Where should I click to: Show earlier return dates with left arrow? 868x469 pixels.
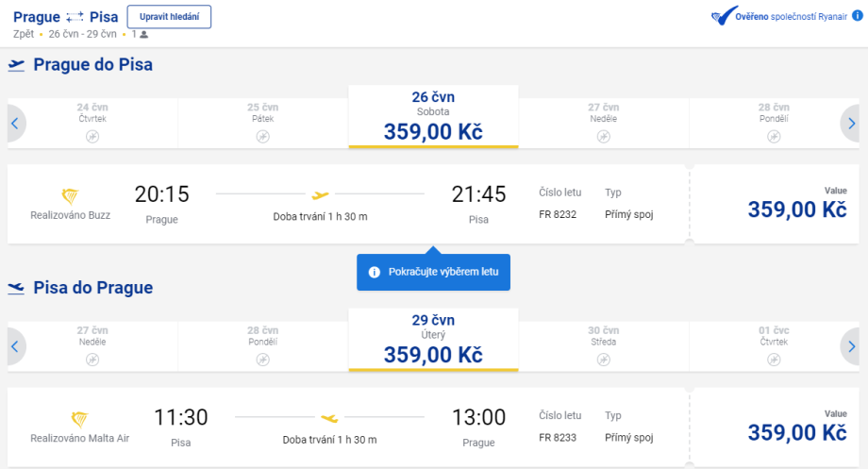[15, 345]
